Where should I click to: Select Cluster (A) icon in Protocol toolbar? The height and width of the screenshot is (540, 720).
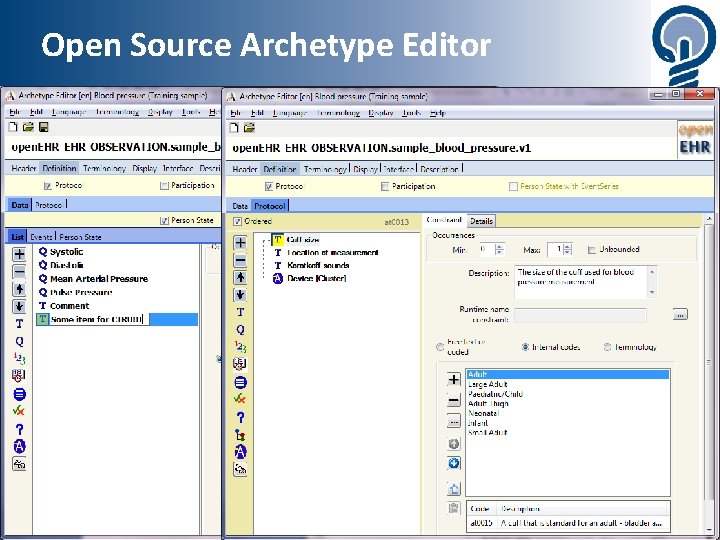[x=240, y=452]
